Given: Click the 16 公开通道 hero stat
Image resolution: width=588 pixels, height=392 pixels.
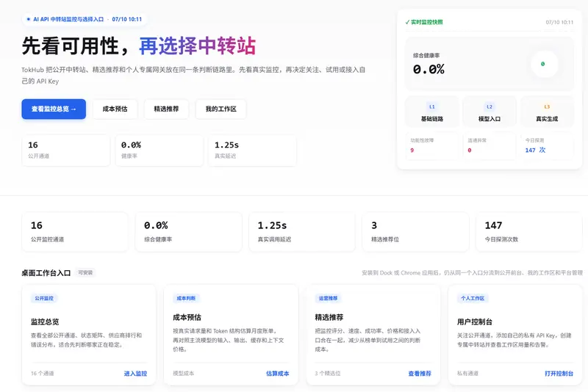Looking at the screenshot, I should click(x=66, y=150).
